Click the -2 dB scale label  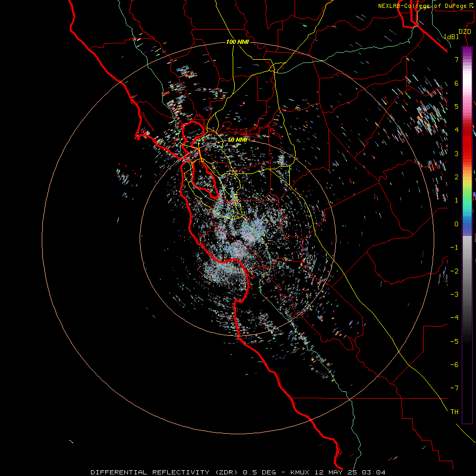(x=454, y=271)
